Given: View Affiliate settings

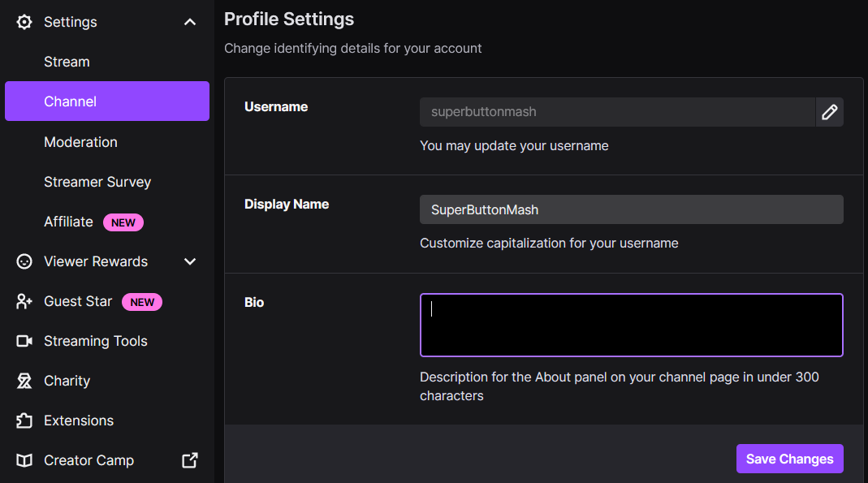Looking at the screenshot, I should point(68,222).
